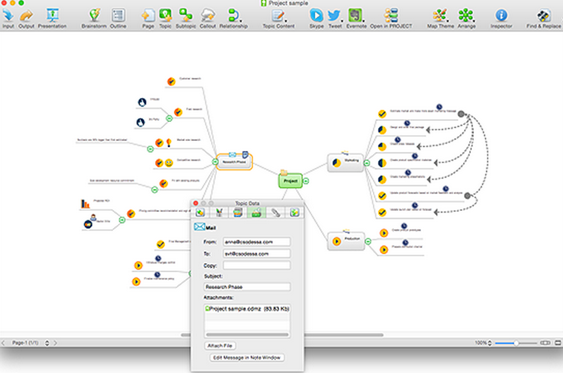
Task: Collapse the Project topic branch
Action: coord(306,181)
